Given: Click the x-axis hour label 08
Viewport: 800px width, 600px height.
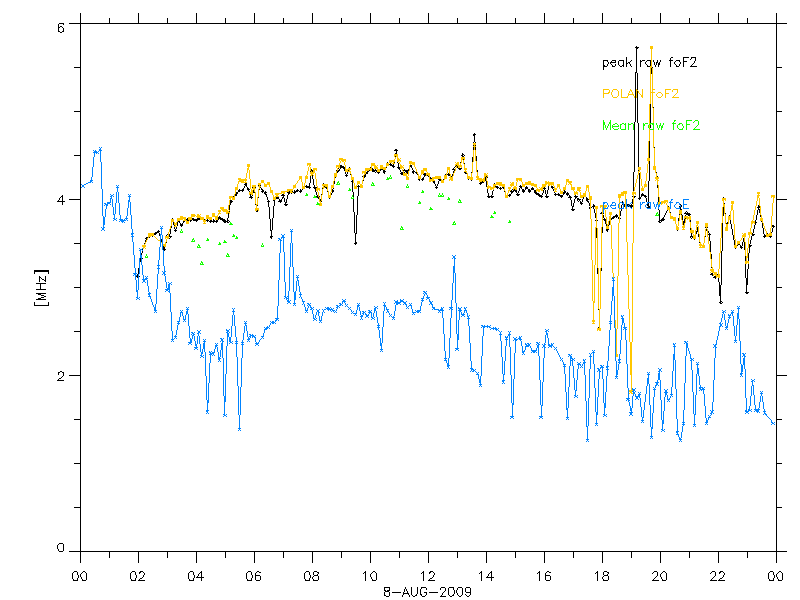Looking at the screenshot, I should click(x=311, y=577).
